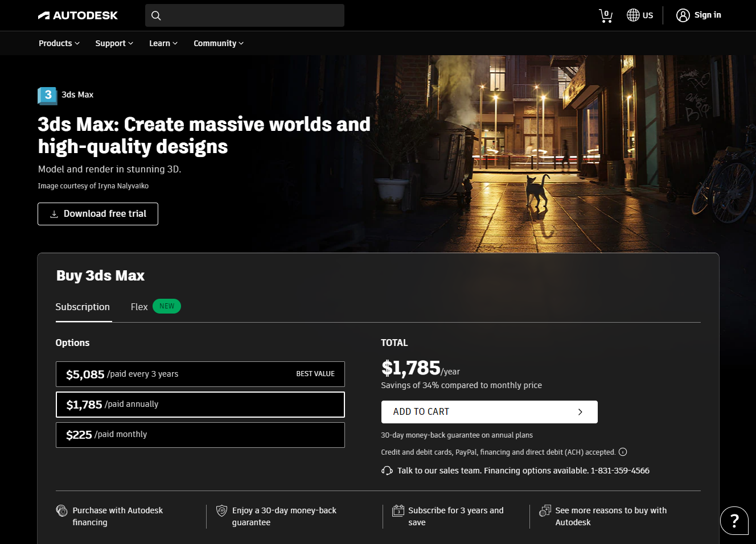Open the shopping cart icon
This screenshot has height=544, width=756.
pos(606,15)
